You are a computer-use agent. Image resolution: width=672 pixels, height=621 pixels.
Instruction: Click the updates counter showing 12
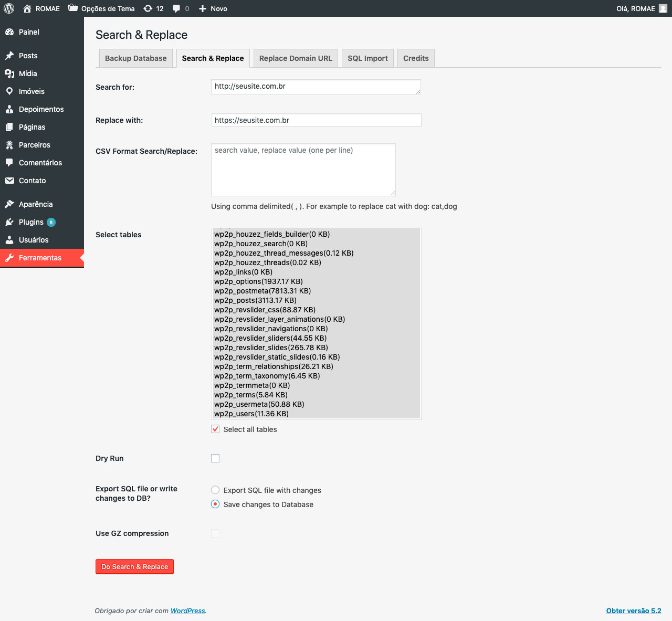point(153,8)
